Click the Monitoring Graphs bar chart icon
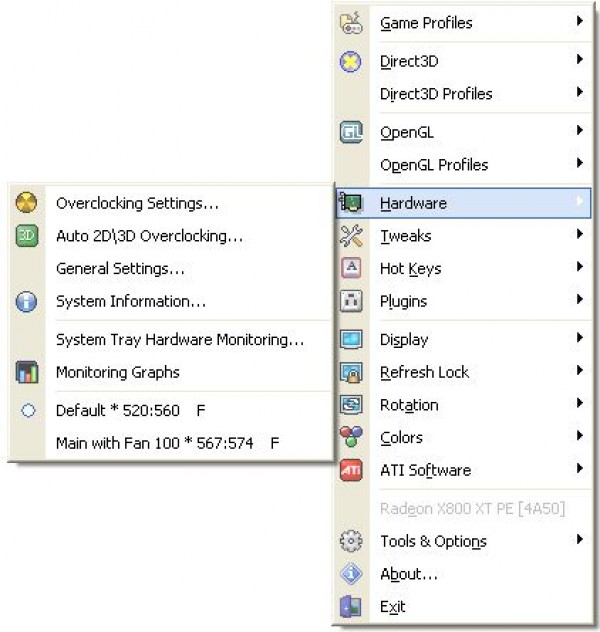600x632 pixels. point(27,372)
